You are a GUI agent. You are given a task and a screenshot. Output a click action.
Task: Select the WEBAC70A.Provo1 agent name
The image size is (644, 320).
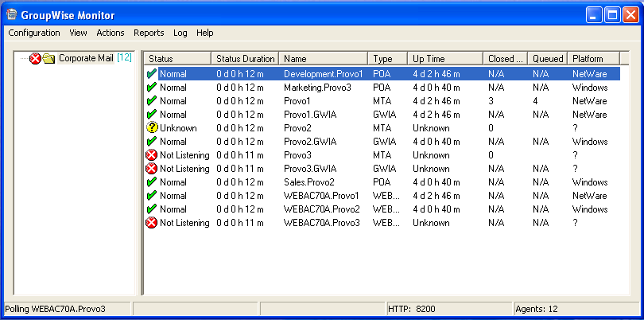click(x=321, y=196)
